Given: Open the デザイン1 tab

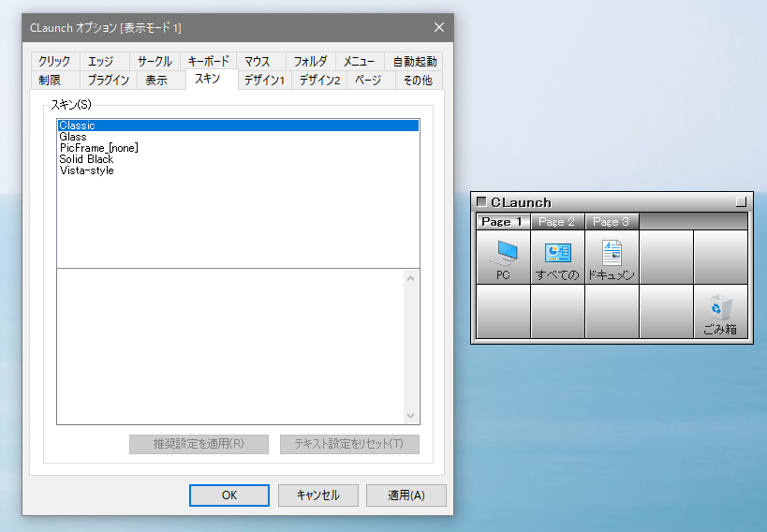Looking at the screenshot, I should click(264, 81).
